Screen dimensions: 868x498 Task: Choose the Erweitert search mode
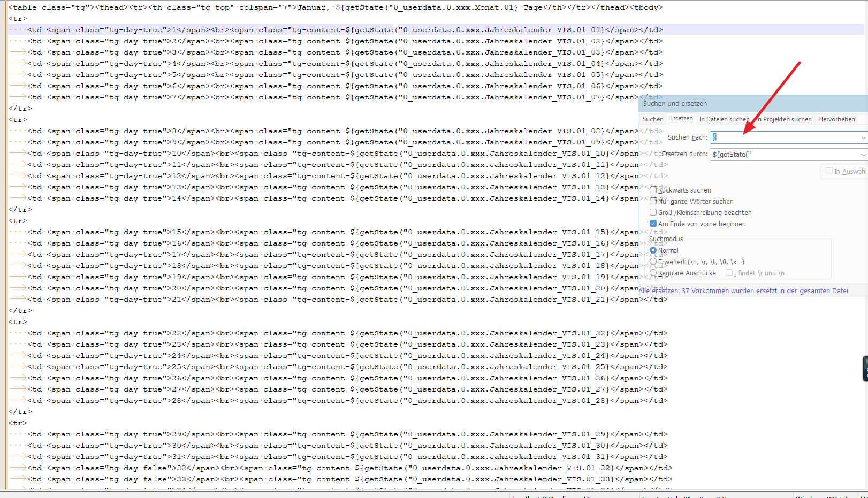coord(653,262)
